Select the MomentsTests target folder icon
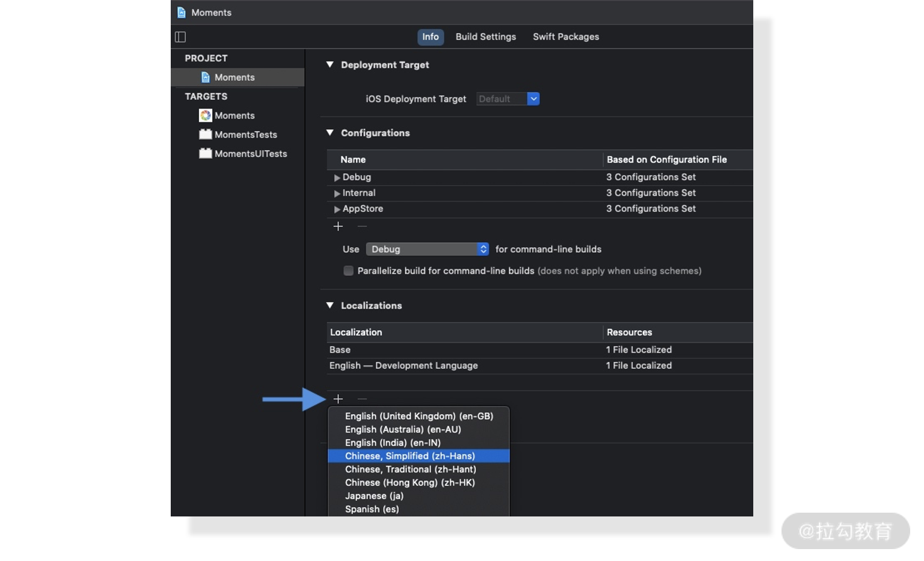924x561 pixels. 205,134
